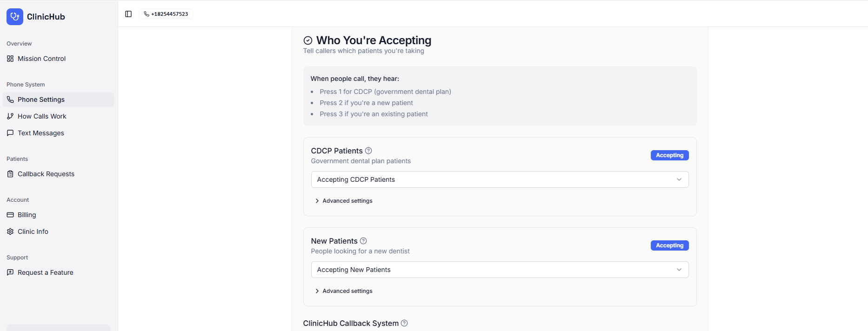This screenshot has width=868, height=331.
Task: Open Mission Control from sidebar
Action: point(41,59)
